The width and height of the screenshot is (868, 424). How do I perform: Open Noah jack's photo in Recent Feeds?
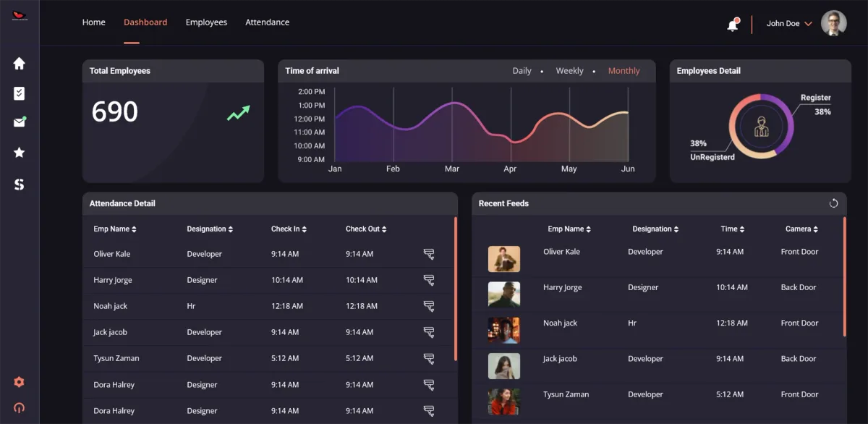tap(504, 330)
